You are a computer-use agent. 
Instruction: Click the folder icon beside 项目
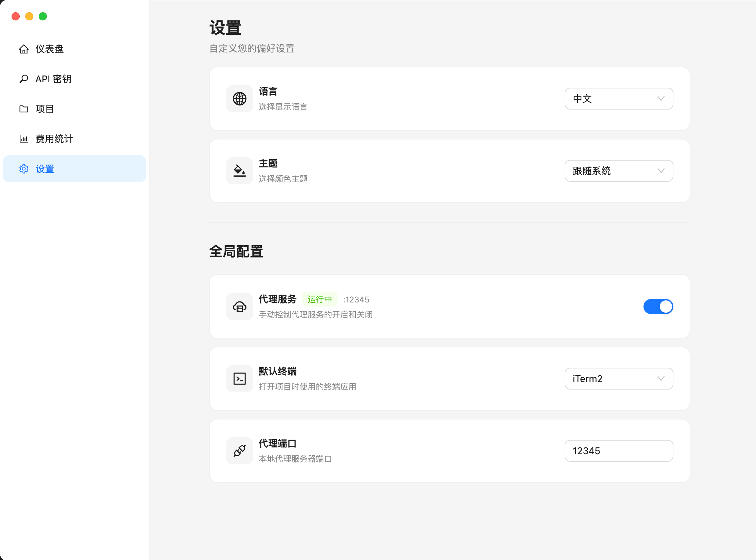coord(24,109)
